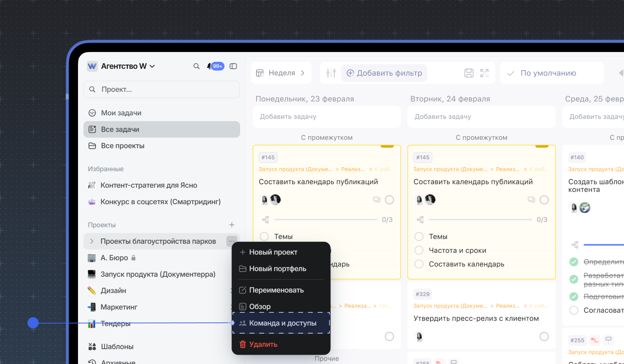Click the filter settings sliders icon
Screen dimensions: 624x364
(x=331, y=73)
